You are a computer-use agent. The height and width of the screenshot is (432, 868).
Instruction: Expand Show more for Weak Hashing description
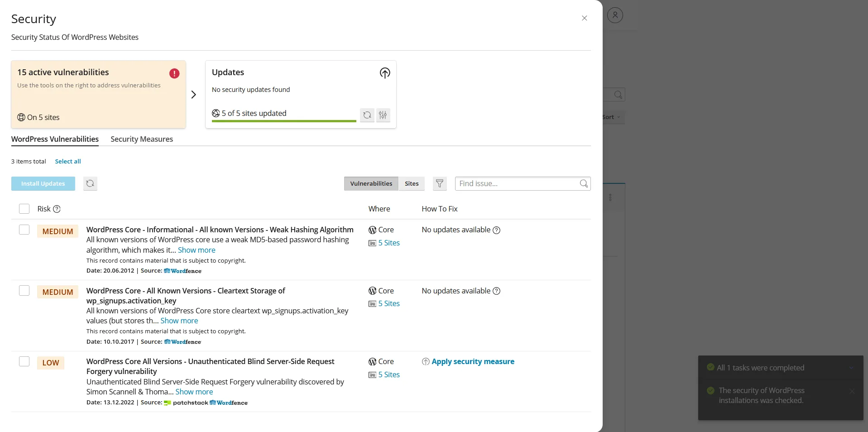pyautogui.click(x=196, y=250)
